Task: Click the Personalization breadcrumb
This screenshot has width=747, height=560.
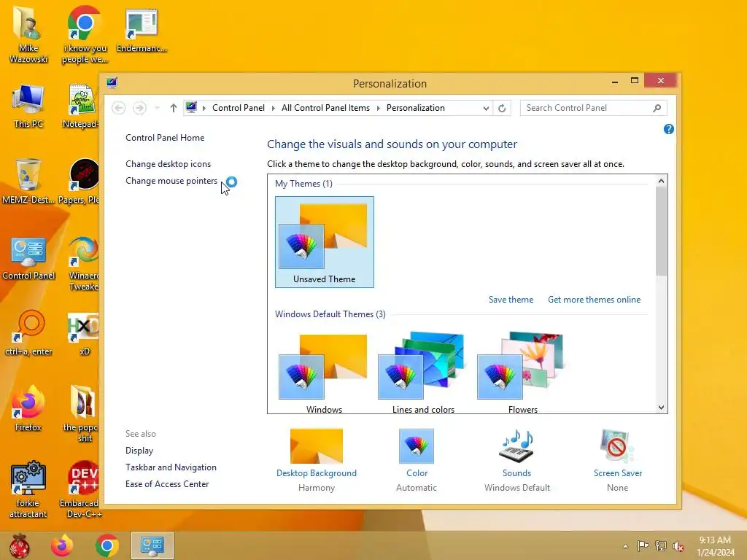Action: click(415, 108)
